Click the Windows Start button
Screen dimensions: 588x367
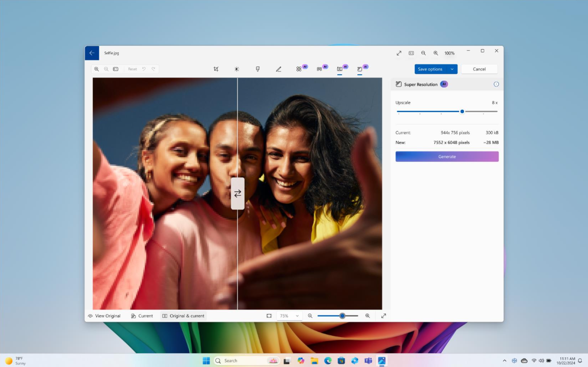coord(206,361)
